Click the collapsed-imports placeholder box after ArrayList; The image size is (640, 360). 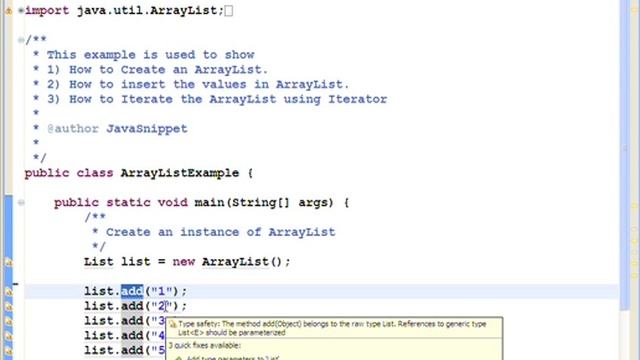tap(229, 11)
